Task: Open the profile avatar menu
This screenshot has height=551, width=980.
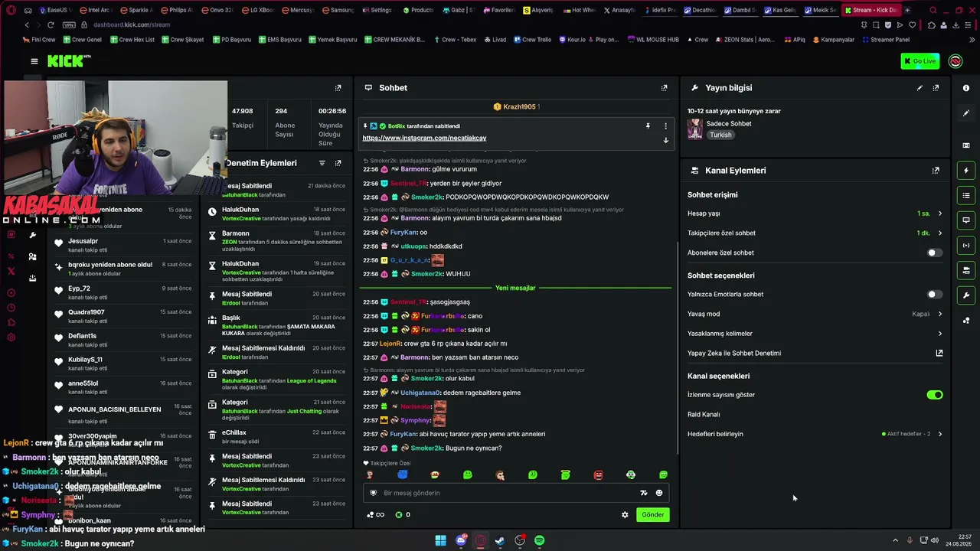Action: pyautogui.click(x=955, y=61)
